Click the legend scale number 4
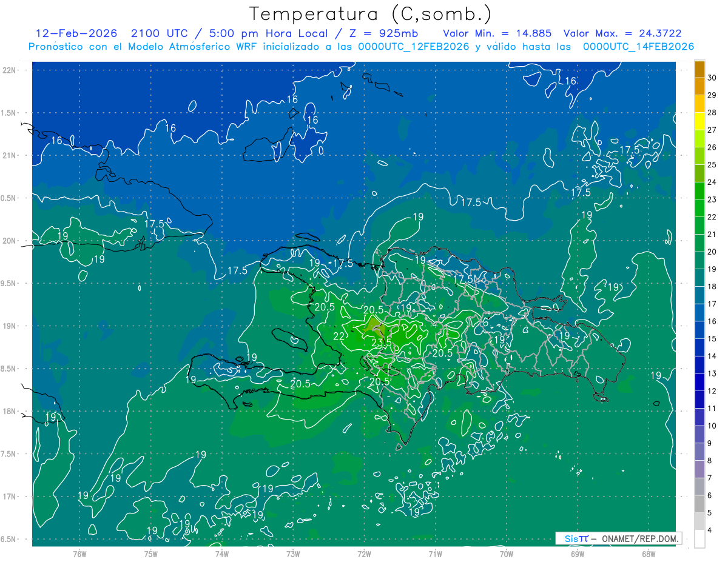The width and height of the screenshot is (728, 562). (x=710, y=530)
